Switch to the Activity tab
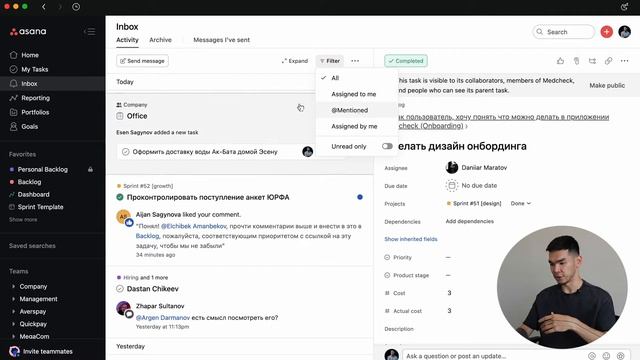640x360 pixels. [x=127, y=40]
